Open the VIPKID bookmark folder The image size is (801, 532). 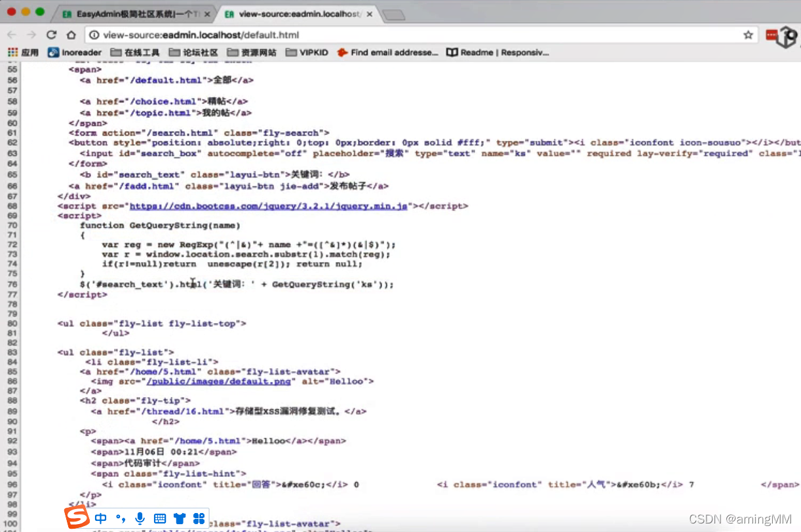tap(307, 52)
